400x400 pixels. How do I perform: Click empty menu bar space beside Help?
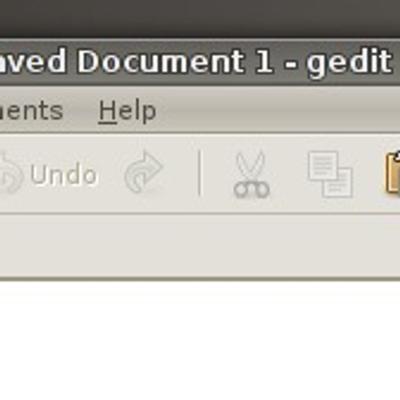[277, 111]
